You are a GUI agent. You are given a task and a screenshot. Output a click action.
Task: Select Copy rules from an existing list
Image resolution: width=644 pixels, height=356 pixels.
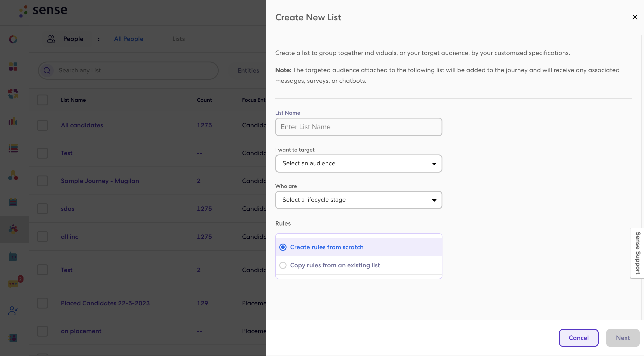[283, 265]
